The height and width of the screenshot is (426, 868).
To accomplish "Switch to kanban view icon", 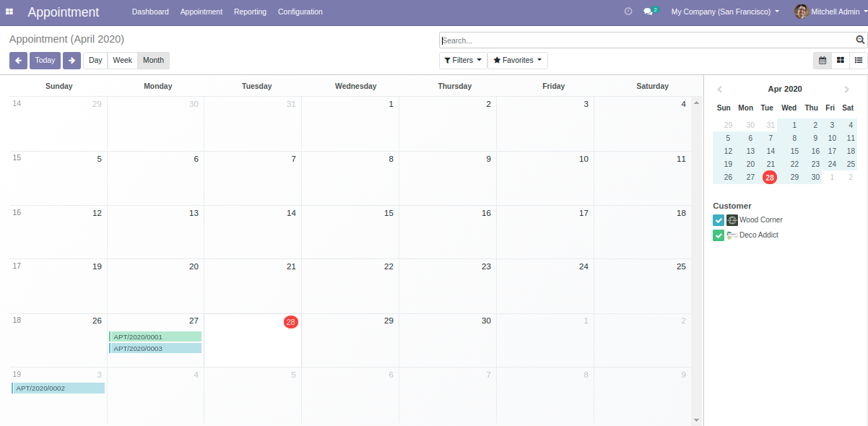I will click(841, 61).
